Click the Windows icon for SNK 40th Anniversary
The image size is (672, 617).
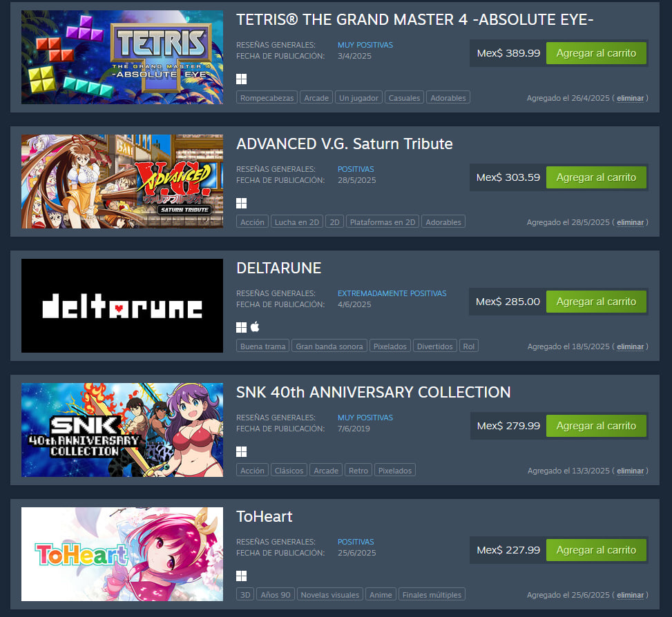(241, 451)
